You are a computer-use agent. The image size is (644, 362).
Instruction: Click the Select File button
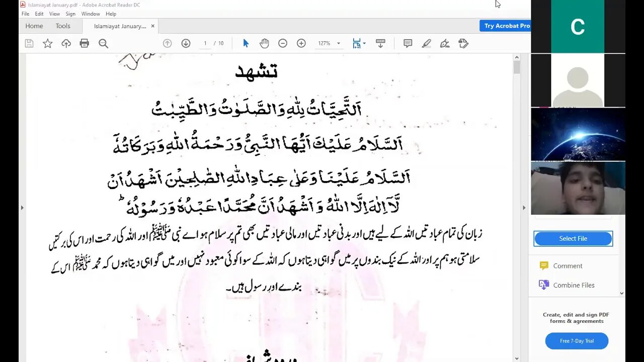coord(573,238)
